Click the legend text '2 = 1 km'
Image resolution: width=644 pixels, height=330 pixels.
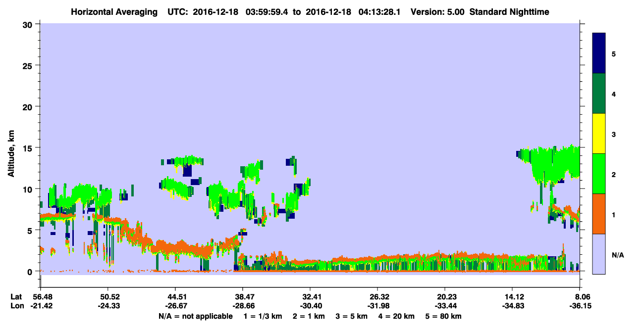[308, 316]
